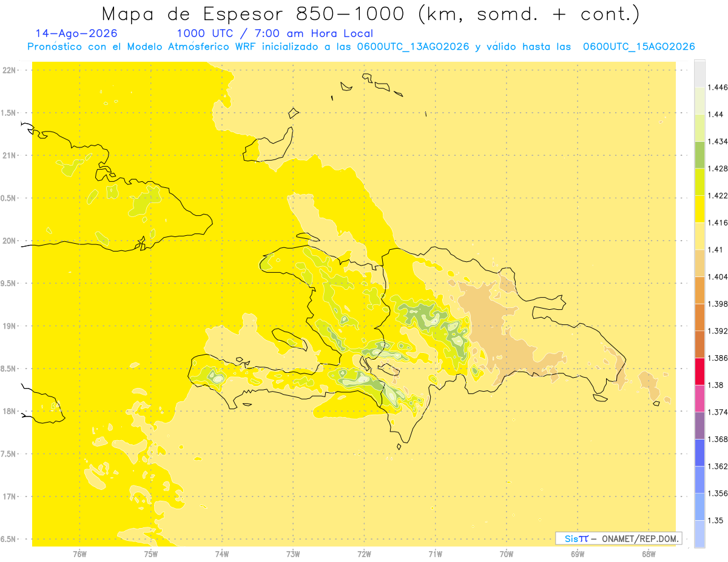Click the legend value '1.386'
The height and width of the screenshot is (562, 728).
coord(718,358)
